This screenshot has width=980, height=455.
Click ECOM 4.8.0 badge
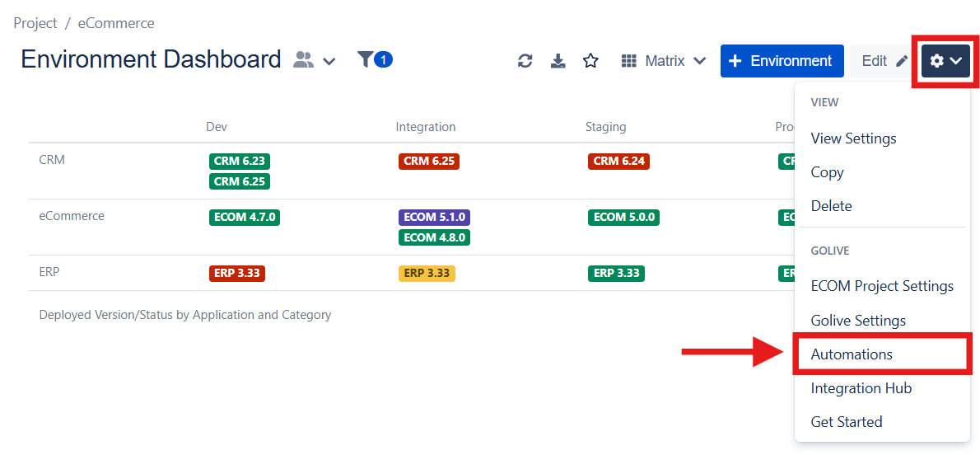(434, 238)
